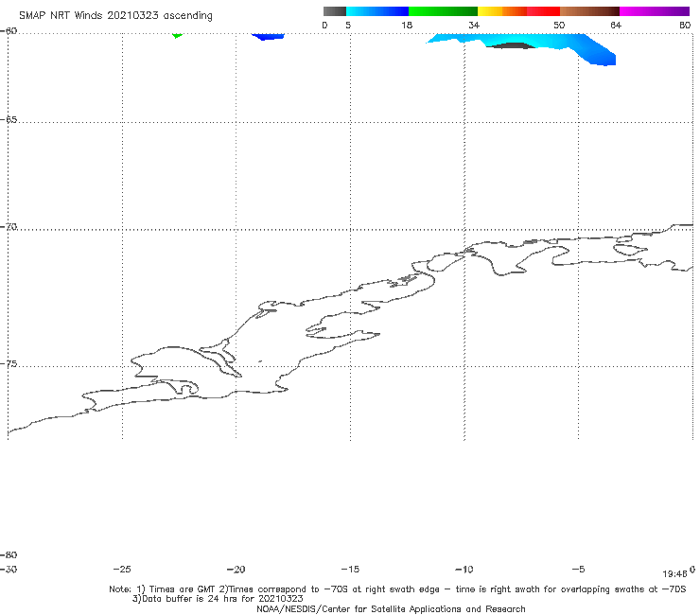Screen dimensions: 700x615
Task: Click the swath time stamp '19:46'
Action: (674, 574)
